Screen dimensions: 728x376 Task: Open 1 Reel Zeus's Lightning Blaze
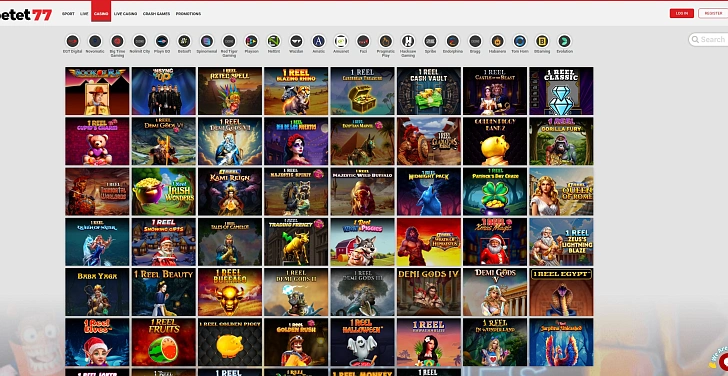click(x=561, y=242)
